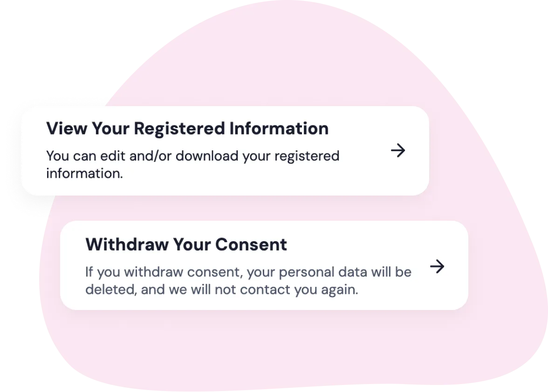The image size is (548, 392).
Task: Click the arrow on Withdraw Your Consent
Action: point(437,266)
